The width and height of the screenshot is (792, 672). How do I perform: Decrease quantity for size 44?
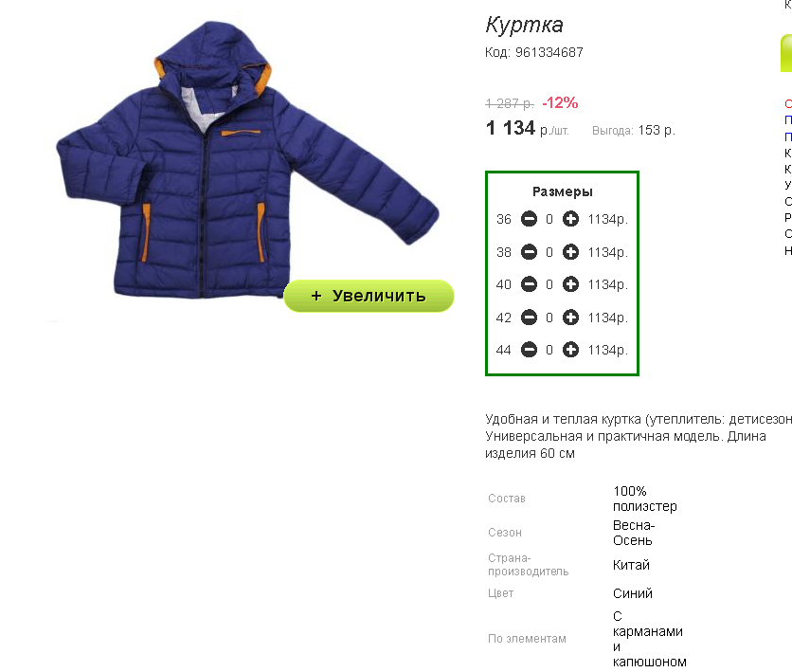[529, 350]
